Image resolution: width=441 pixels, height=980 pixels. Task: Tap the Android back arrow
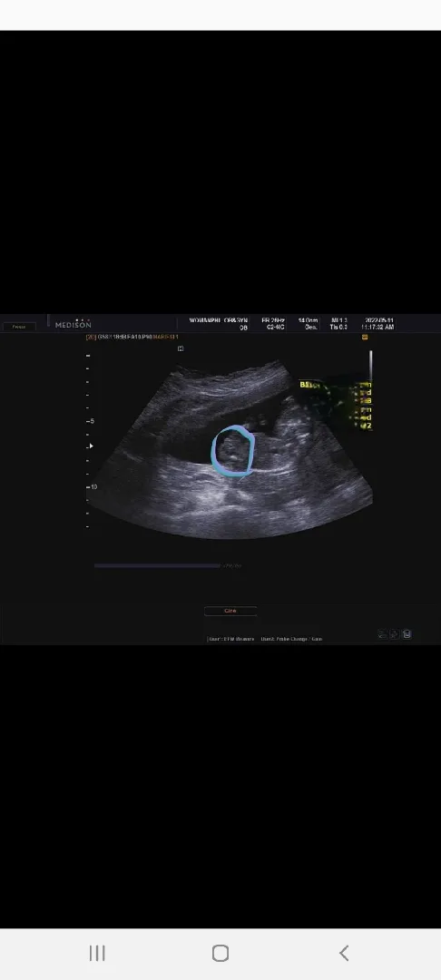click(344, 953)
